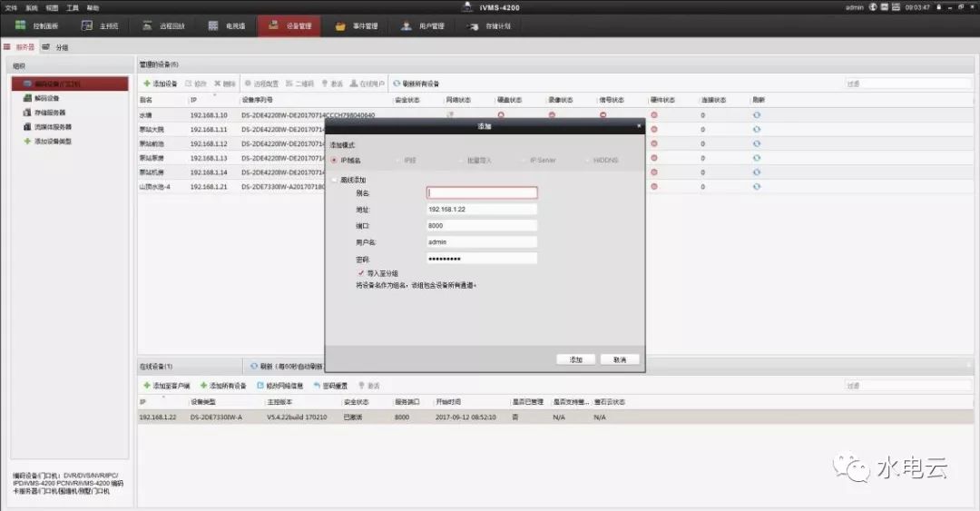Refresh the device row 192.168.1.11

(757, 130)
